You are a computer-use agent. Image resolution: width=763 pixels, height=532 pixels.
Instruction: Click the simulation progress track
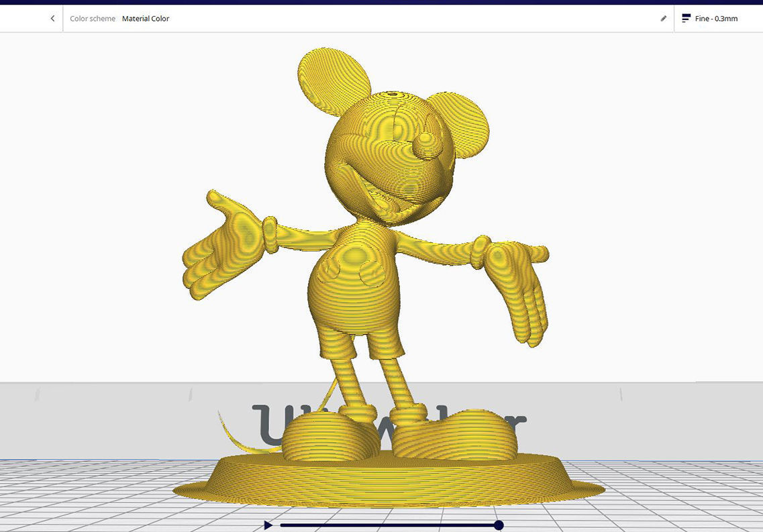pos(389,525)
